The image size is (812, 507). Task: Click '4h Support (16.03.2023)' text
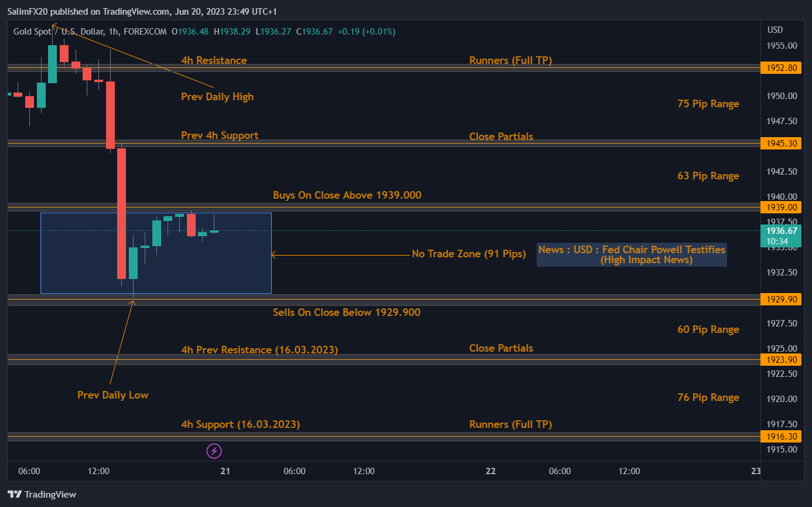point(240,424)
